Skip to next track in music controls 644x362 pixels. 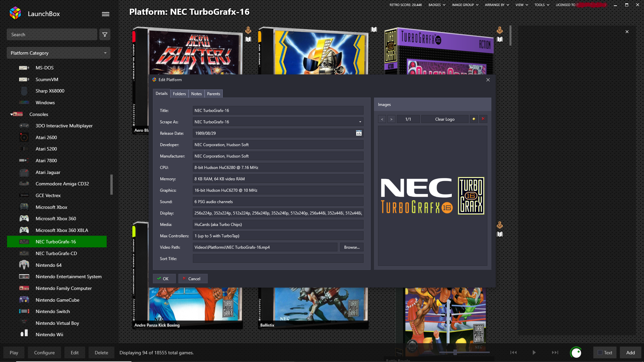pyautogui.click(x=555, y=352)
